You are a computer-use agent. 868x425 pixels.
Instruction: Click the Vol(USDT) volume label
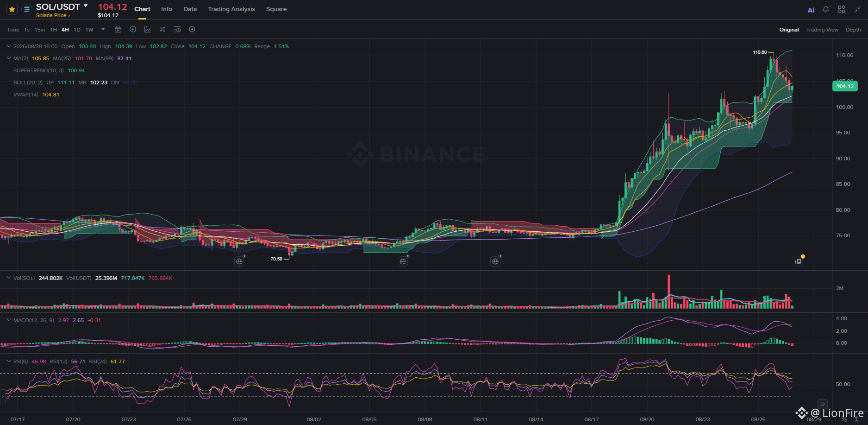79,278
